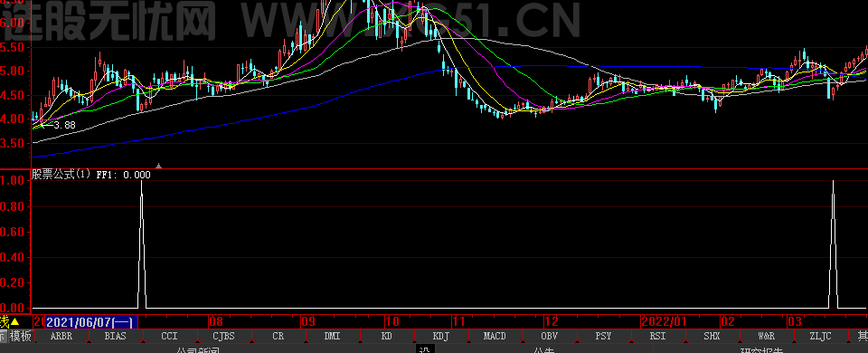This screenshot has height=353, width=868.
Task: Show the OBV indicator
Action: (549, 336)
